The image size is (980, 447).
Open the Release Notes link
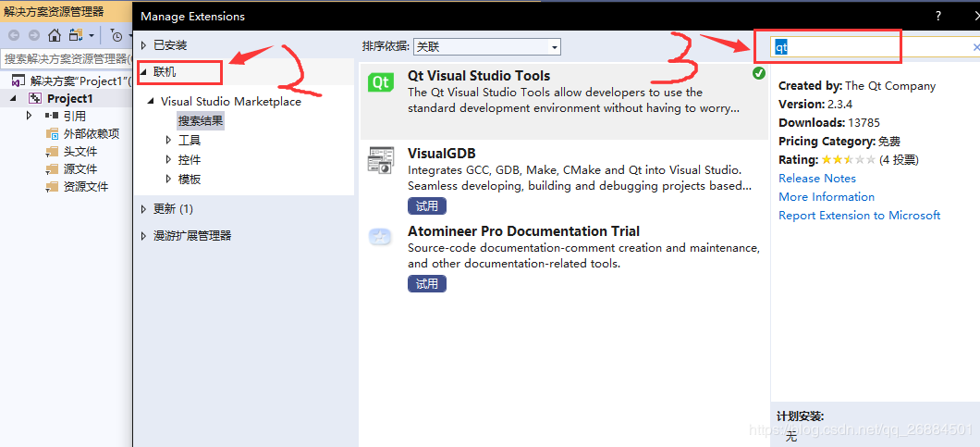point(817,179)
